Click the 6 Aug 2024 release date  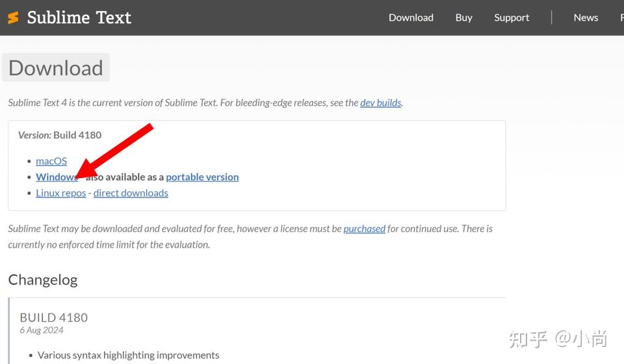click(42, 330)
